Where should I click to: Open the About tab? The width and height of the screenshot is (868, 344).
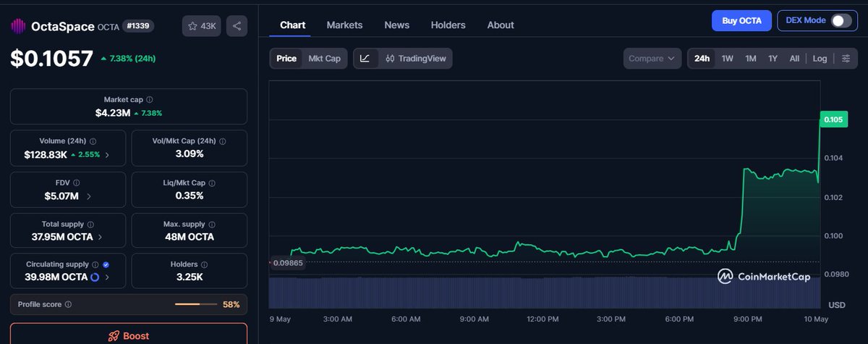(501, 25)
